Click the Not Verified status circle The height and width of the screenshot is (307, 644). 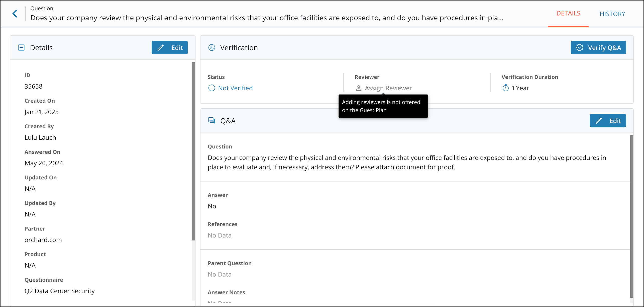point(212,88)
